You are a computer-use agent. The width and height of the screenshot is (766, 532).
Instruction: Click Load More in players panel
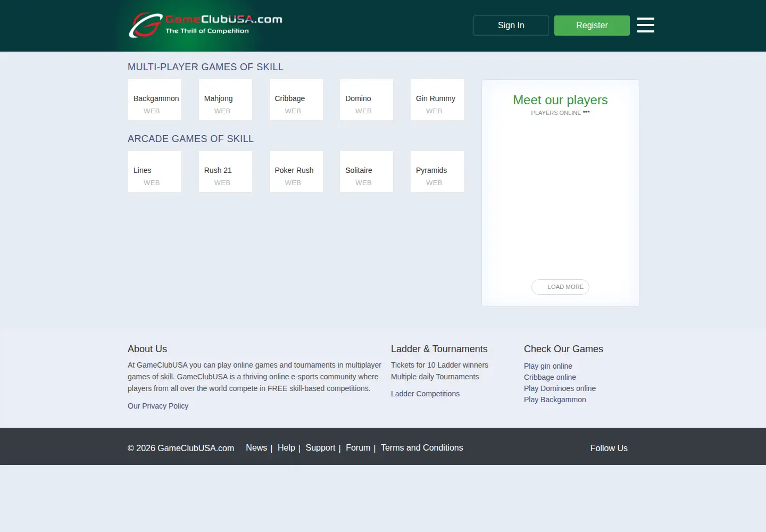tap(560, 287)
